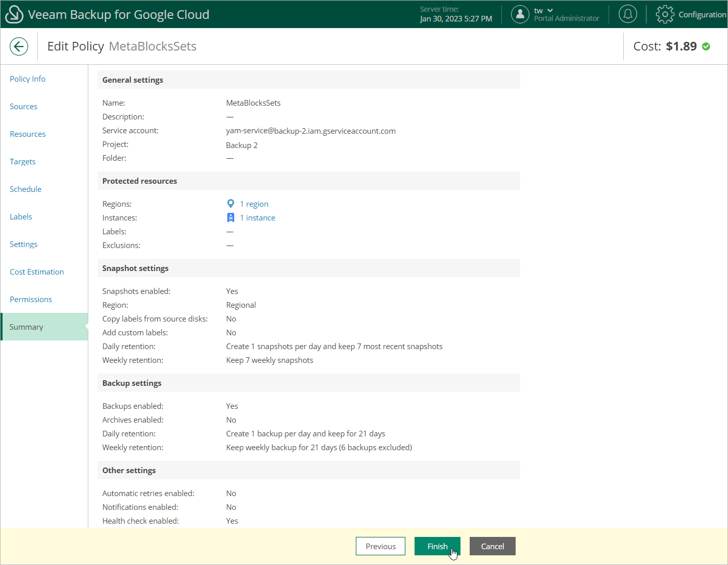Click the Previous button
Screen dimensions: 728x565
click(x=380, y=546)
